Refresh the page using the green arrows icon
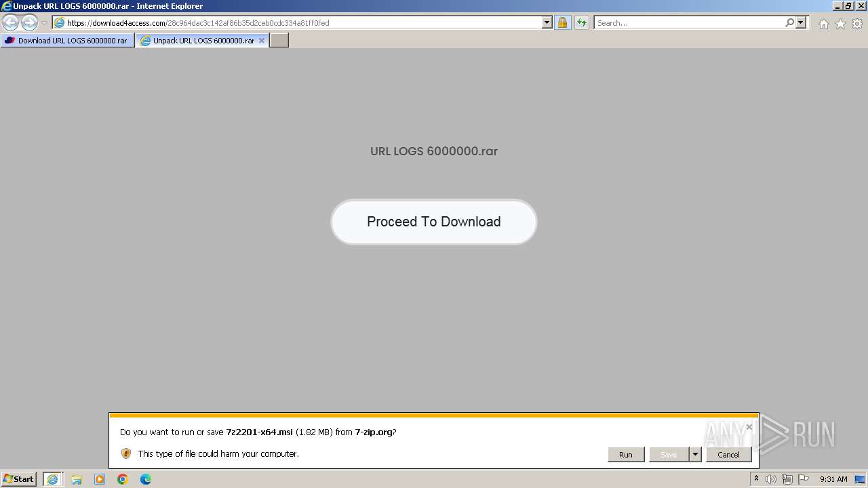This screenshot has width=868, height=488. coord(582,22)
